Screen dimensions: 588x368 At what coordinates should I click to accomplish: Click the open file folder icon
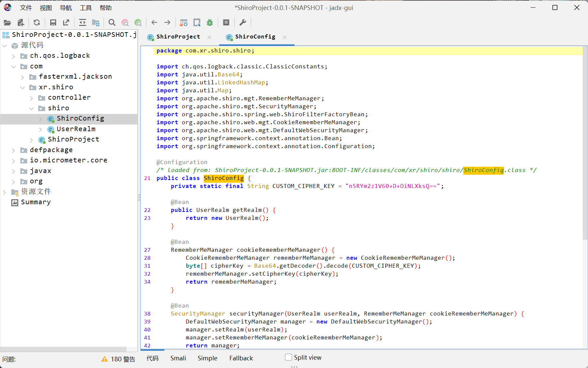coord(7,23)
